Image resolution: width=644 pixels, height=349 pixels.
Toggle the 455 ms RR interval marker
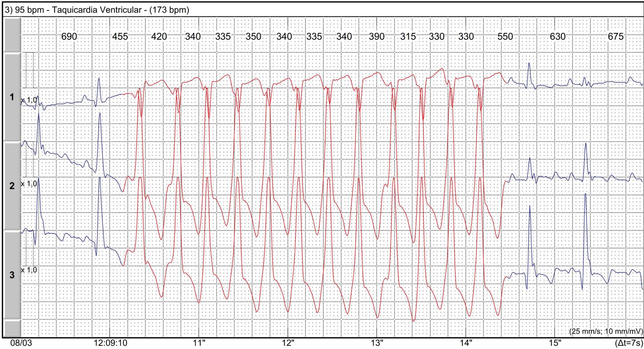click(120, 36)
